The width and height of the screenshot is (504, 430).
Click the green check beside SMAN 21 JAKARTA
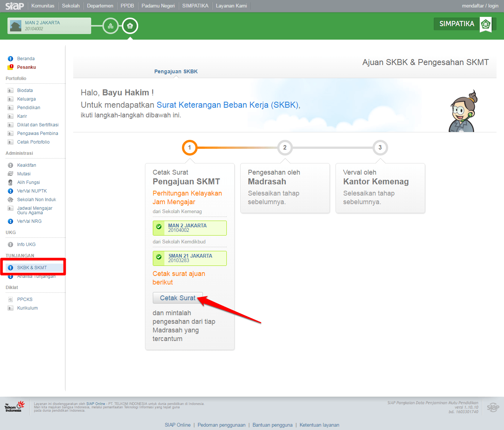[159, 257]
